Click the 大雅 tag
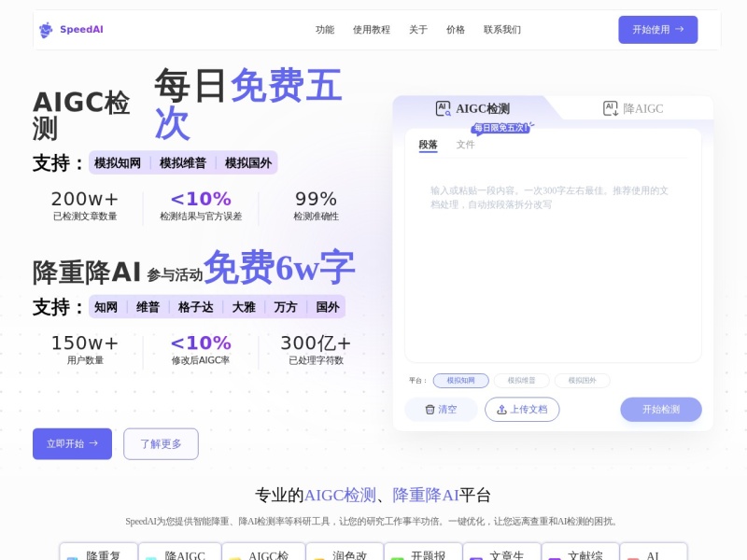The width and height of the screenshot is (747, 560). click(x=244, y=307)
